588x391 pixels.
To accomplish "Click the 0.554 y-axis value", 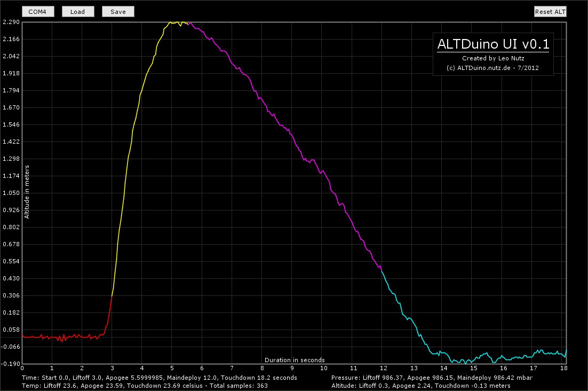I will click(11, 261).
